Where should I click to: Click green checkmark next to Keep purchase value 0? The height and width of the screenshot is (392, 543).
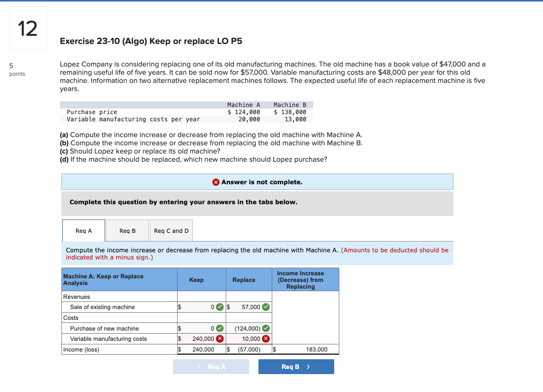tap(220, 328)
